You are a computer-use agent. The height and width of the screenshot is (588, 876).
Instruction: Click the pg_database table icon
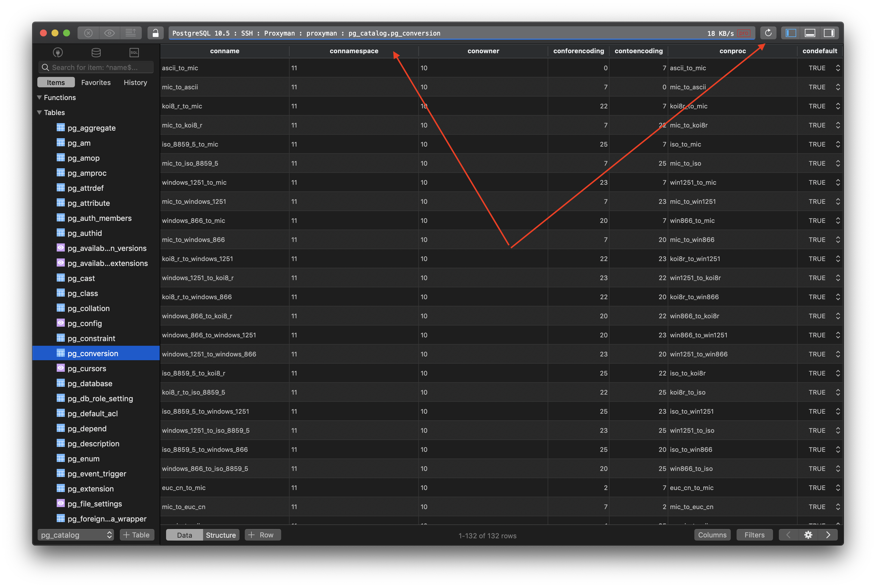click(x=60, y=383)
